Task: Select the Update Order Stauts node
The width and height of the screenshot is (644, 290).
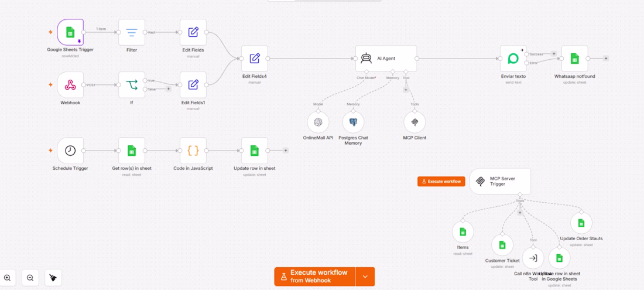Action: coord(581,223)
